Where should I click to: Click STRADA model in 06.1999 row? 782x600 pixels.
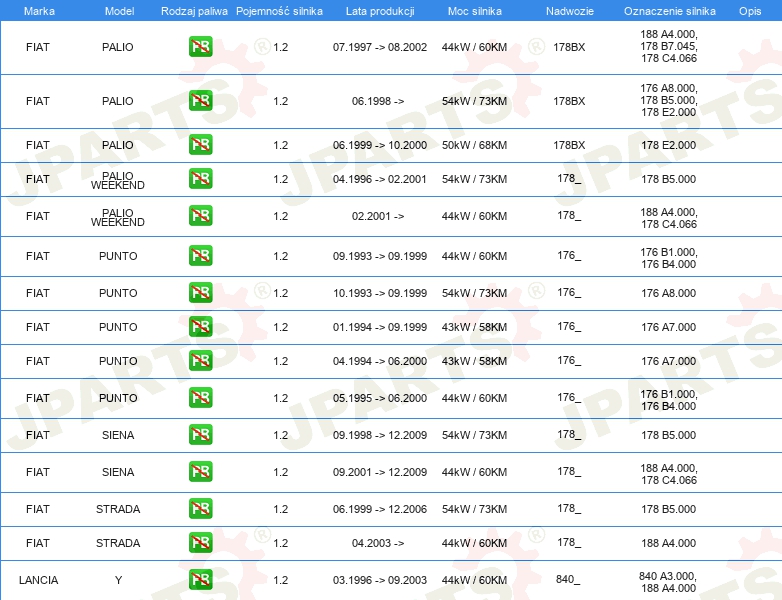click(x=118, y=509)
